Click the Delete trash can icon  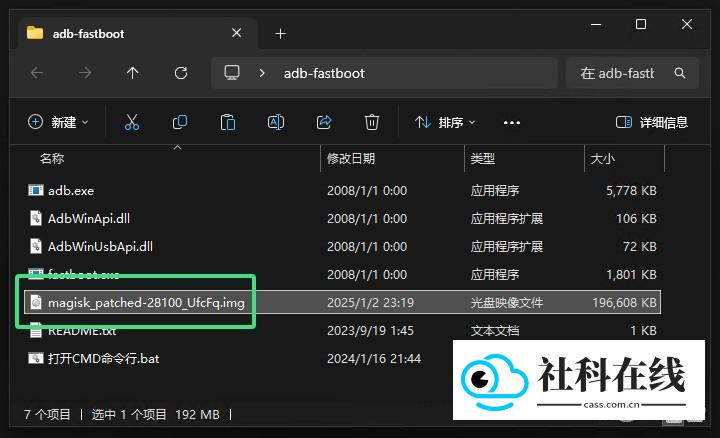pos(371,122)
